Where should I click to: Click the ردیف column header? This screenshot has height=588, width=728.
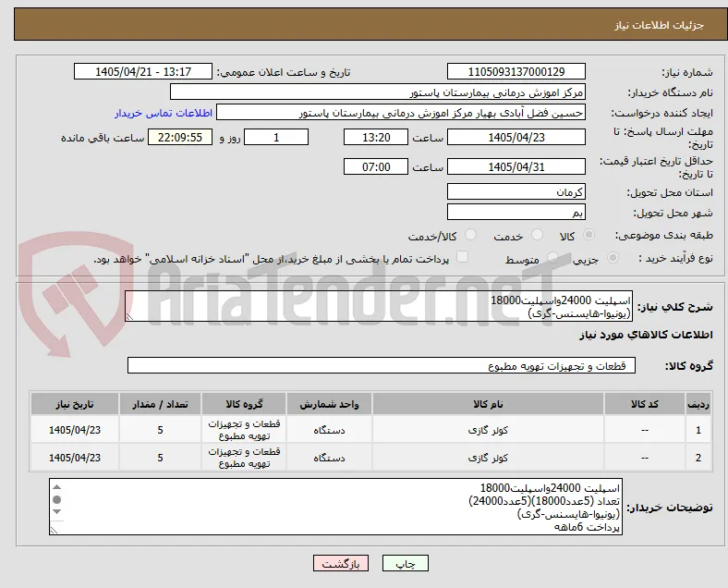pyautogui.click(x=698, y=404)
